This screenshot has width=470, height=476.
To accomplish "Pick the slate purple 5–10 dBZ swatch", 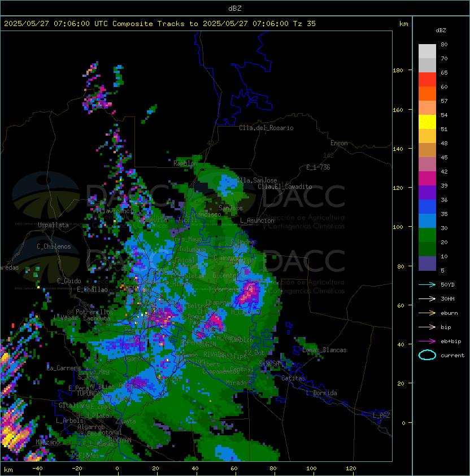I will 427,263.
